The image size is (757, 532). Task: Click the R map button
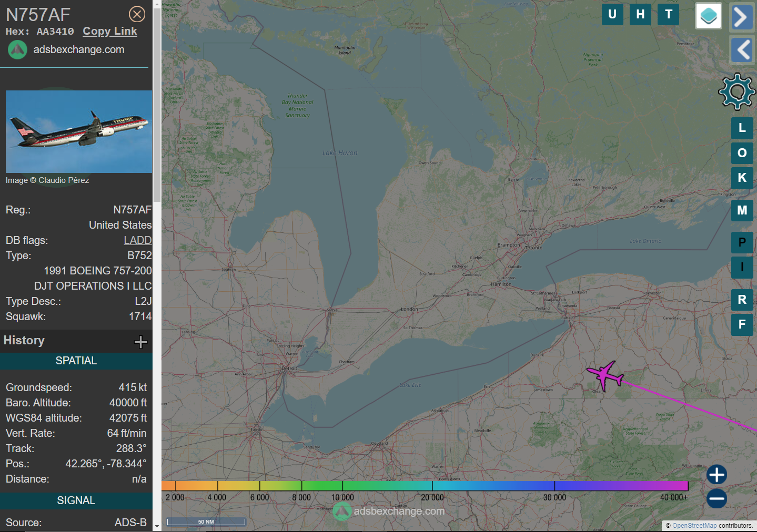pos(742,300)
